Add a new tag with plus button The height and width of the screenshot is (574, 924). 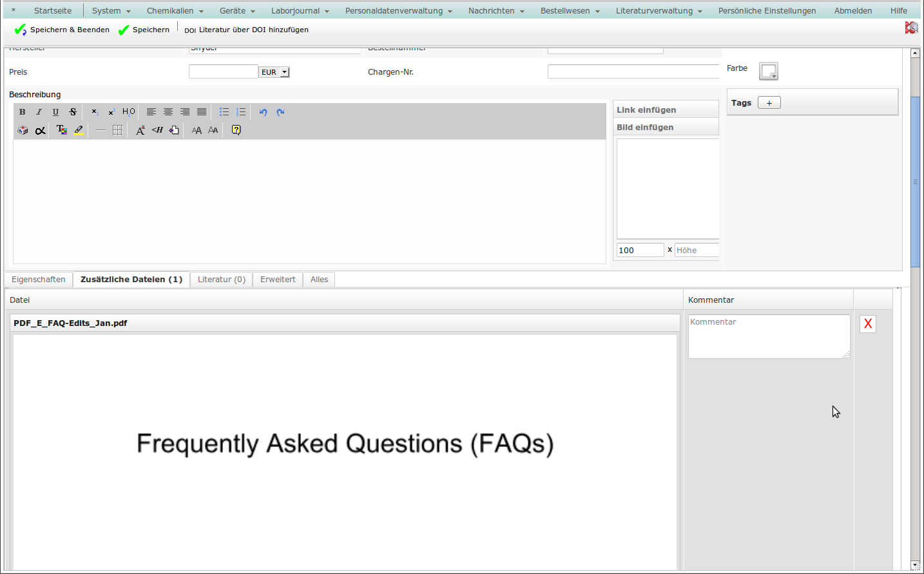[x=769, y=103]
